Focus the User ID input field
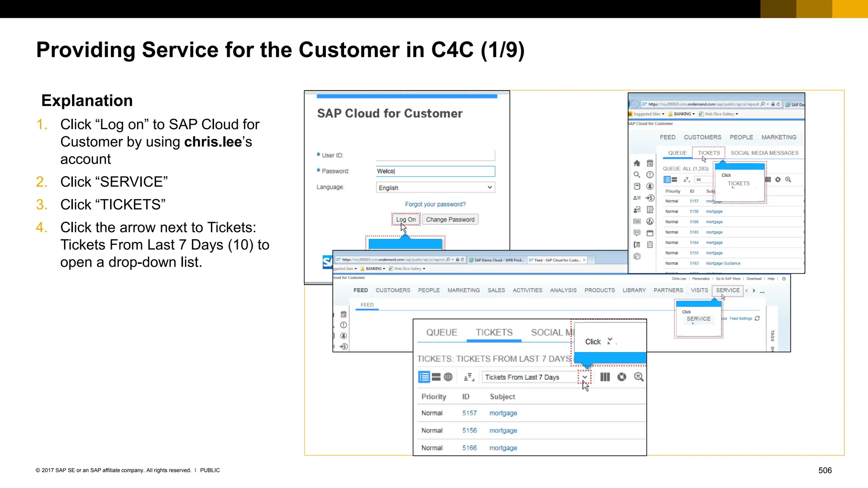The height and width of the screenshot is (488, 868). coord(435,155)
